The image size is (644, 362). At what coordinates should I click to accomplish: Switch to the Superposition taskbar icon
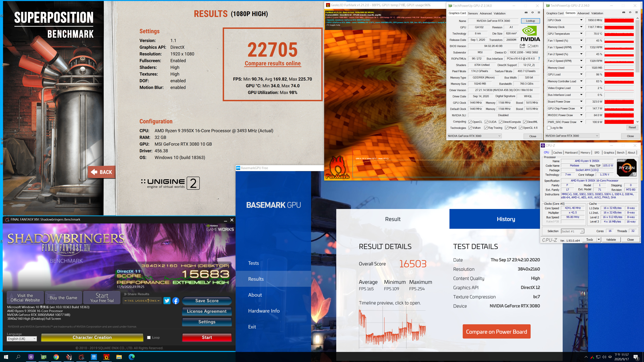[x=69, y=357]
